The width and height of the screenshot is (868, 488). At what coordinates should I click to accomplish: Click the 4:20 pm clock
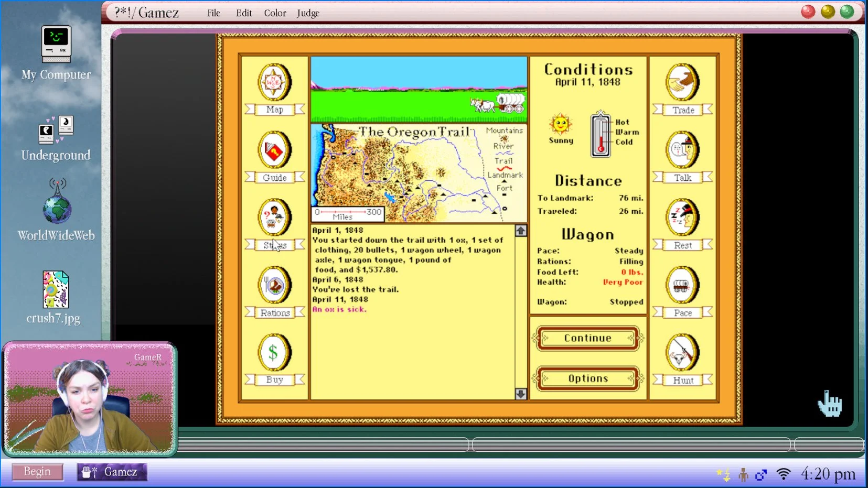pos(828,474)
